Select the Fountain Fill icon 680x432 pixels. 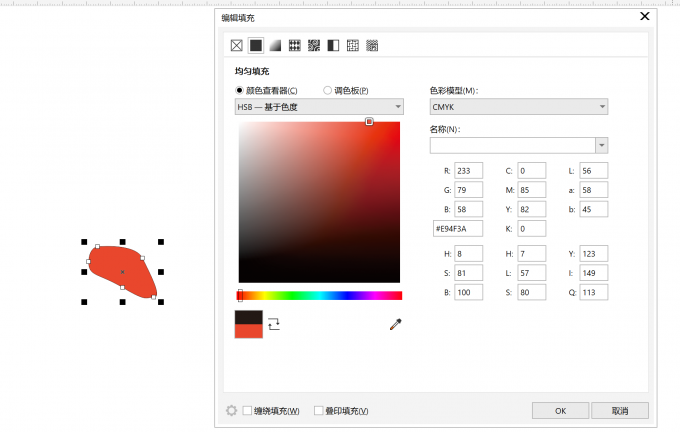(x=275, y=46)
